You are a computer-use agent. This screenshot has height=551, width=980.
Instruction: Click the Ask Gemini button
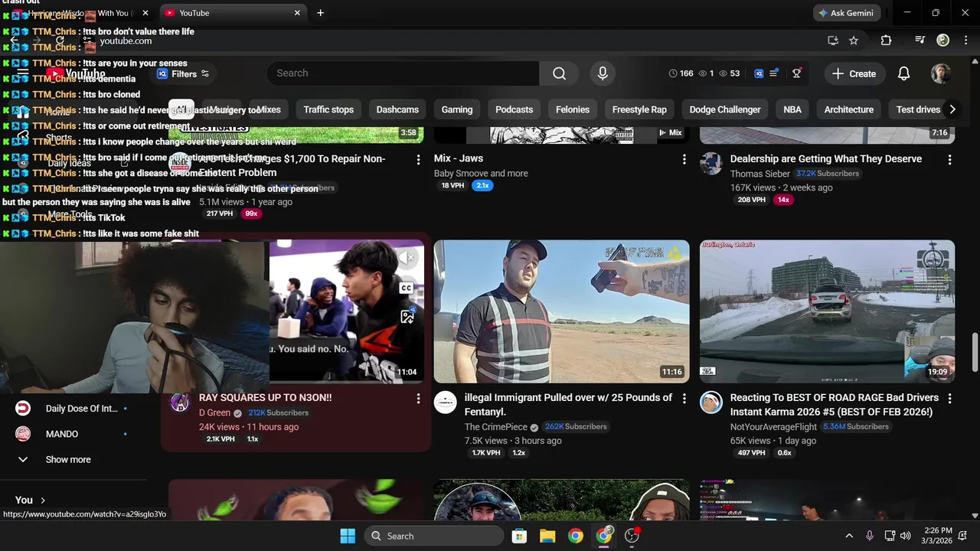[x=846, y=13]
